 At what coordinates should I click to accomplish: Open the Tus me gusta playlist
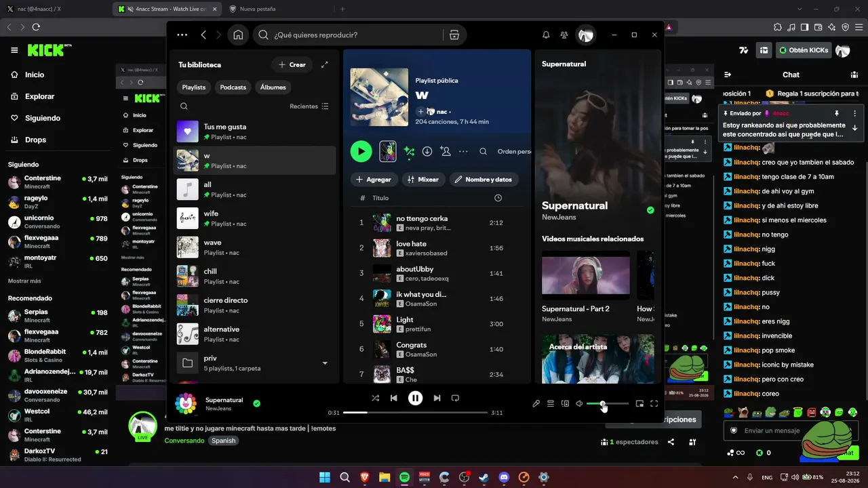coord(255,131)
